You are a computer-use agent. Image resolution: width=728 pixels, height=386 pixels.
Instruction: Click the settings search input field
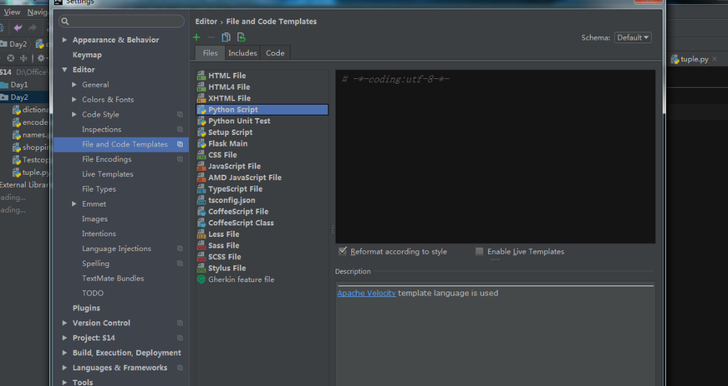pos(122,21)
